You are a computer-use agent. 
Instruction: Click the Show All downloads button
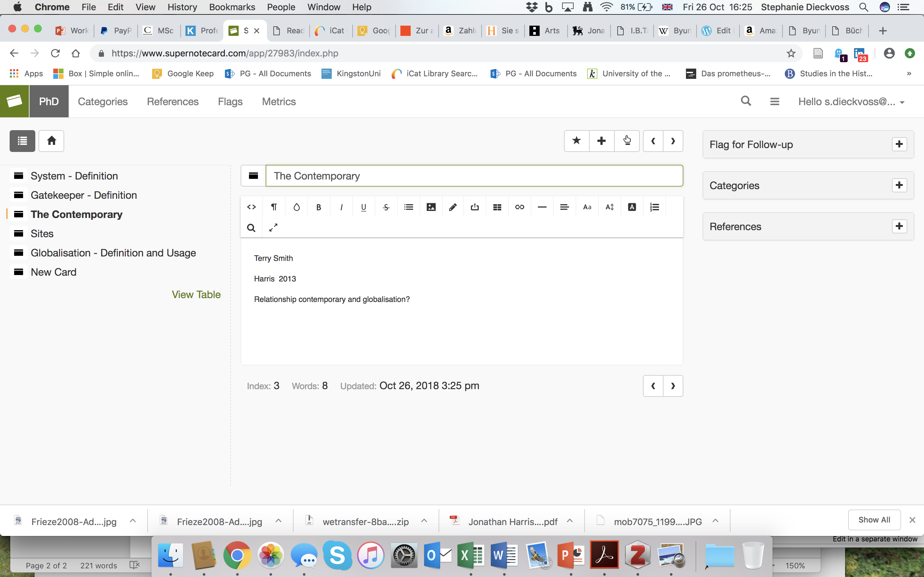point(874,520)
